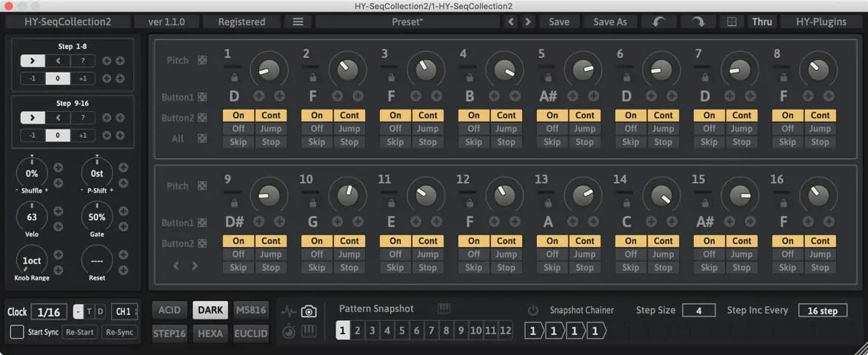The image size is (868, 355).
Task: Open the Clock 1/16 rate dropdown
Action: pyautogui.click(x=51, y=312)
